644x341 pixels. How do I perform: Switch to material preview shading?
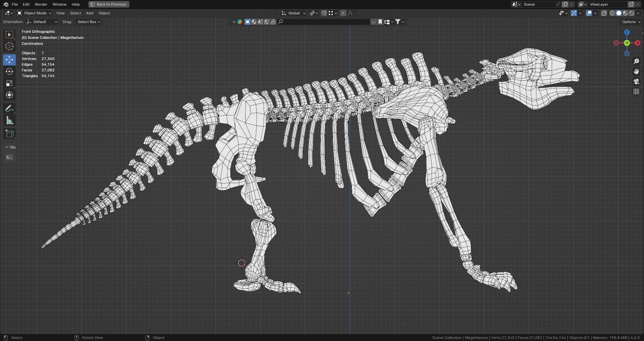pyautogui.click(x=625, y=13)
